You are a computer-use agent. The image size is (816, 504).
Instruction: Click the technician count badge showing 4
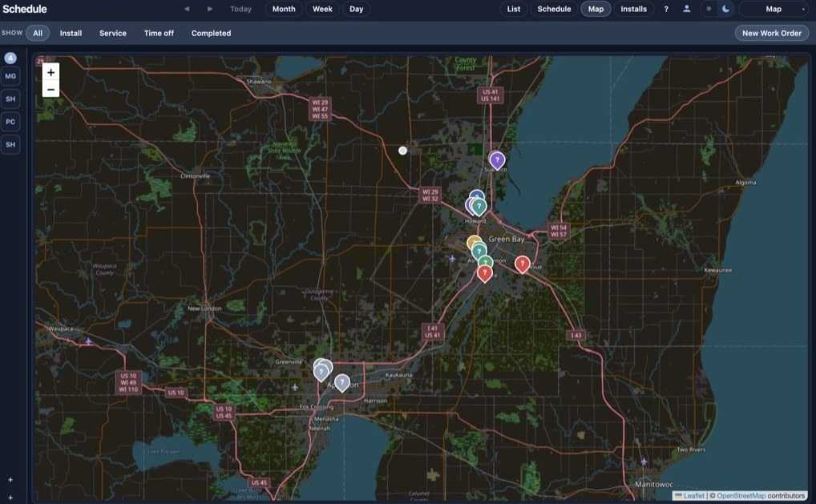10,58
